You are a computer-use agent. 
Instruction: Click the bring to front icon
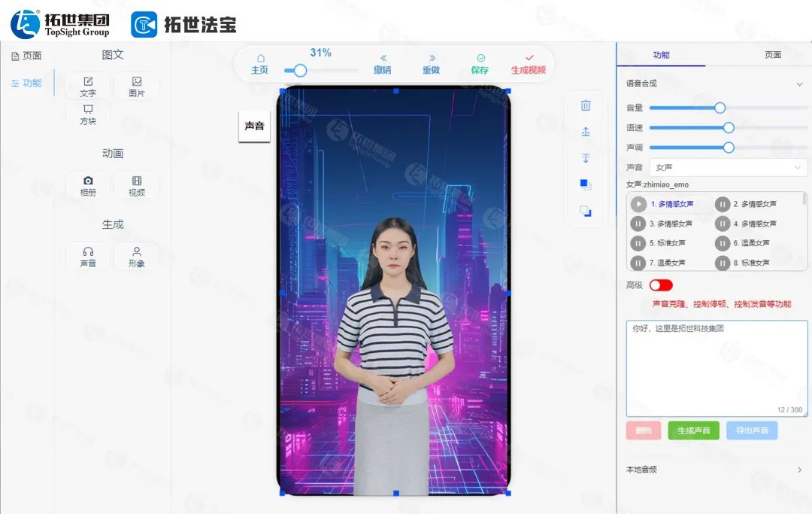[x=586, y=184]
